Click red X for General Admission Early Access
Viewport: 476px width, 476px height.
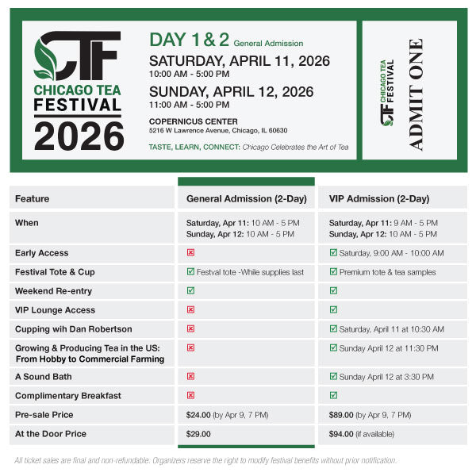tap(190, 253)
